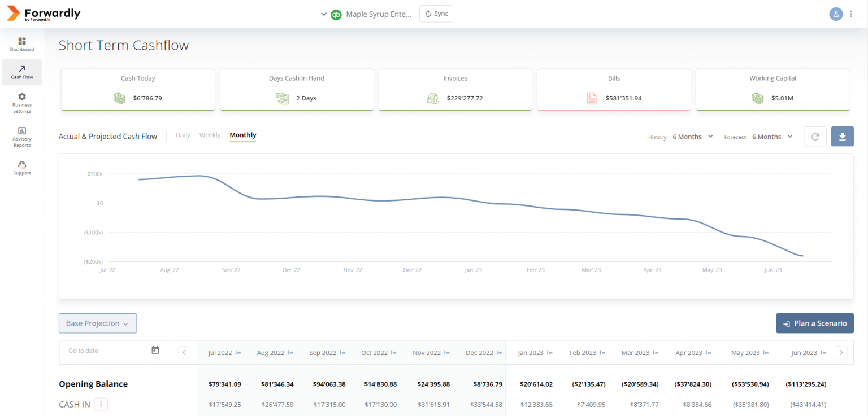Open the Dashboard sidebar icon
This screenshot has width=868, height=416.
(x=22, y=41)
